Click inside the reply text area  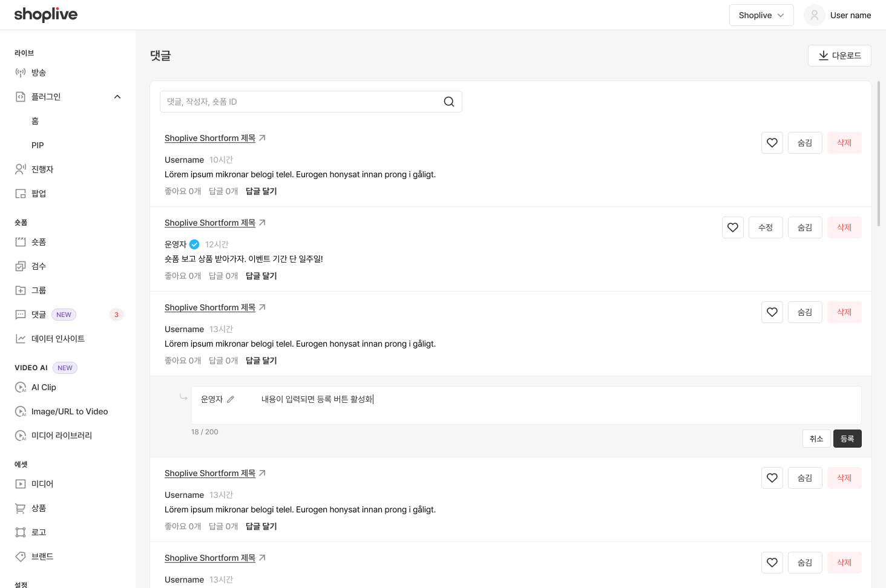tap(527, 405)
